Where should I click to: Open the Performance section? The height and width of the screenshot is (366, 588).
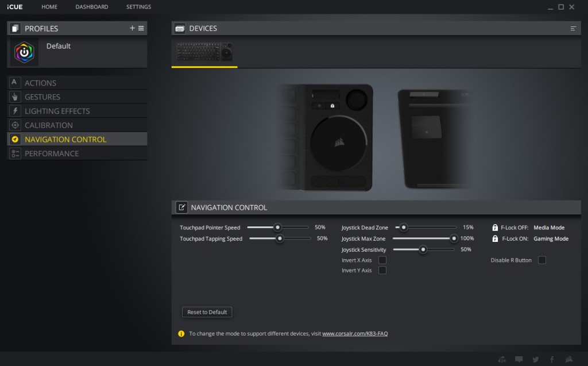pyautogui.click(x=77, y=153)
